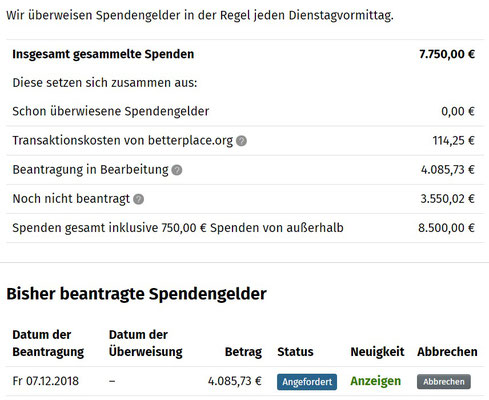
Task: Click help icon next to Noch nicht beantragt
Action: 138,199
